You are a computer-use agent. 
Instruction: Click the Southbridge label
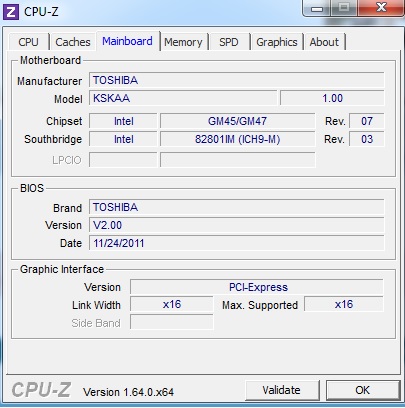(53, 139)
